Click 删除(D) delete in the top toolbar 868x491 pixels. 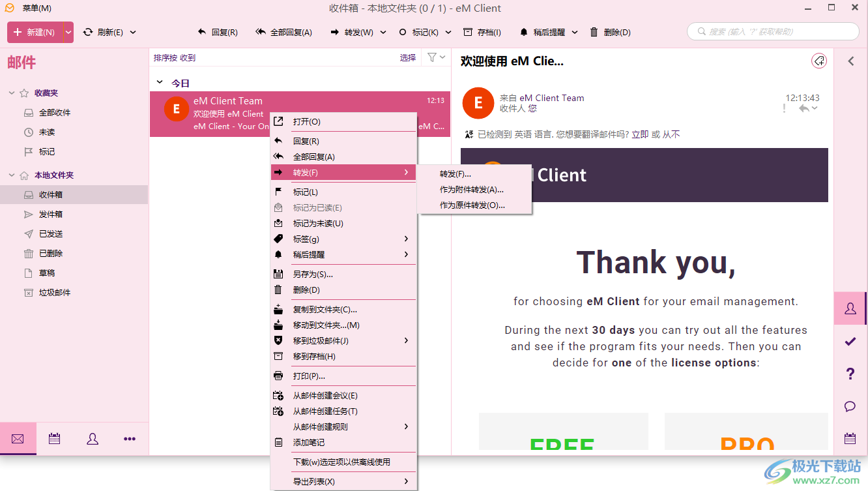[610, 32]
